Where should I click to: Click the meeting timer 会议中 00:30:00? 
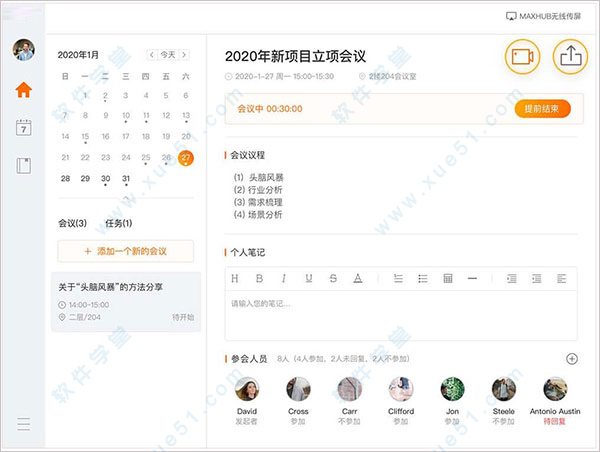[270, 109]
